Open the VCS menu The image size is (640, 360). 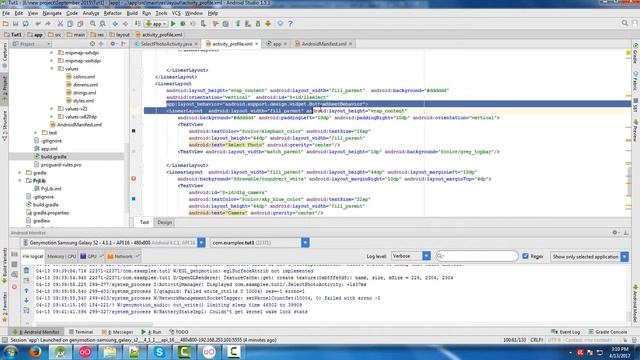[176, 13]
